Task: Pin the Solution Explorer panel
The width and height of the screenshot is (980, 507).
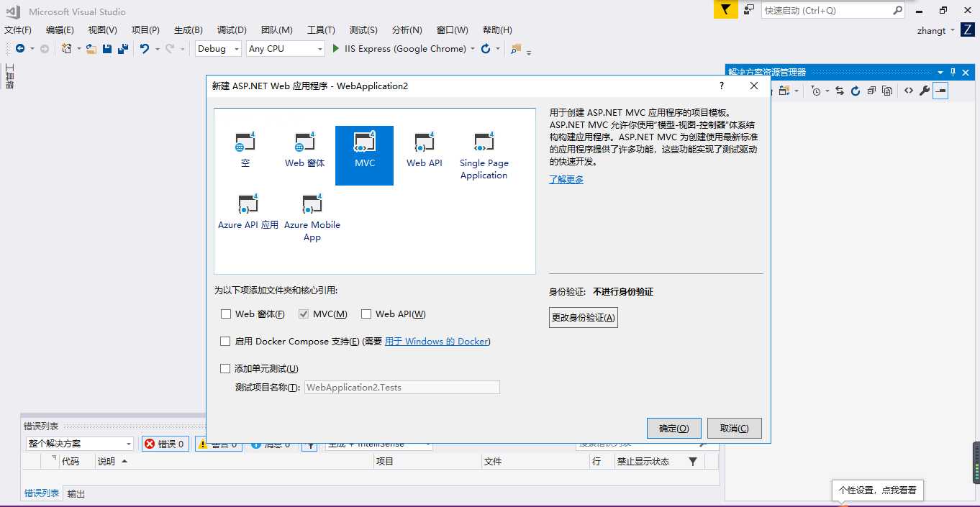Action: click(x=953, y=72)
